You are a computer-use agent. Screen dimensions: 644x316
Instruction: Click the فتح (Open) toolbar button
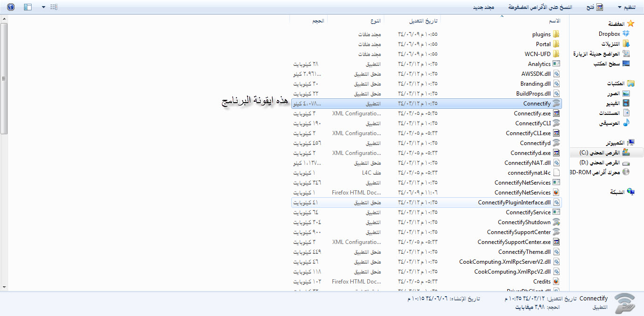point(594,8)
